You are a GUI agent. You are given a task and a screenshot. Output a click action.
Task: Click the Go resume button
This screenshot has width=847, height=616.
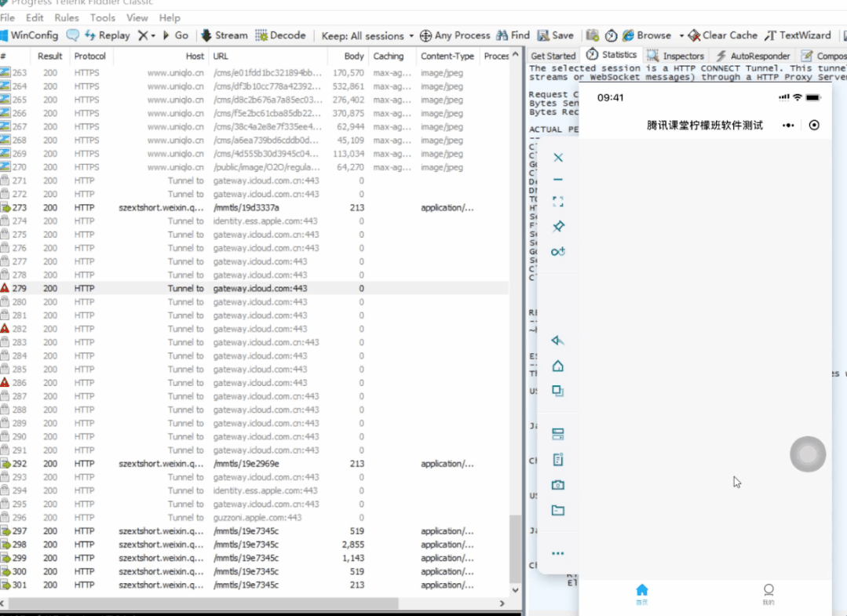click(176, 35)
